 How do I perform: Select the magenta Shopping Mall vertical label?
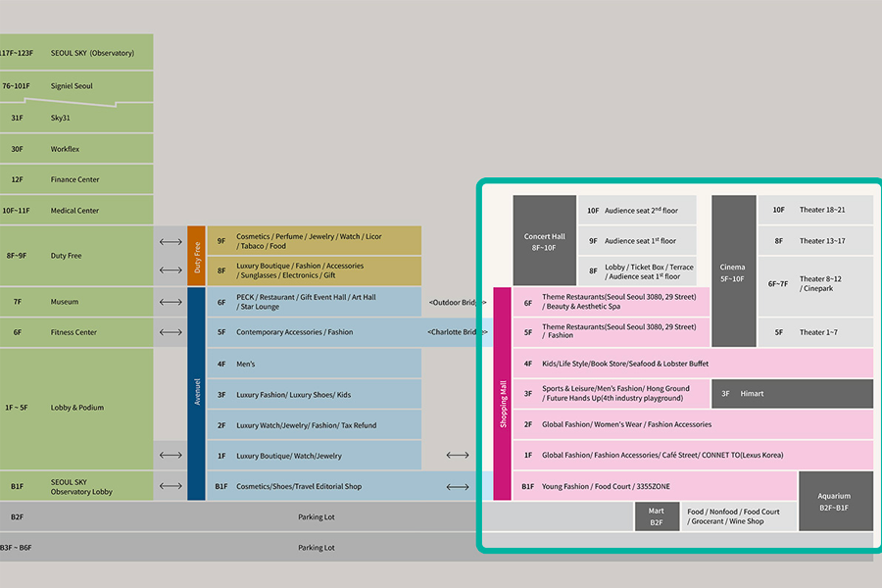pos(503,394)
